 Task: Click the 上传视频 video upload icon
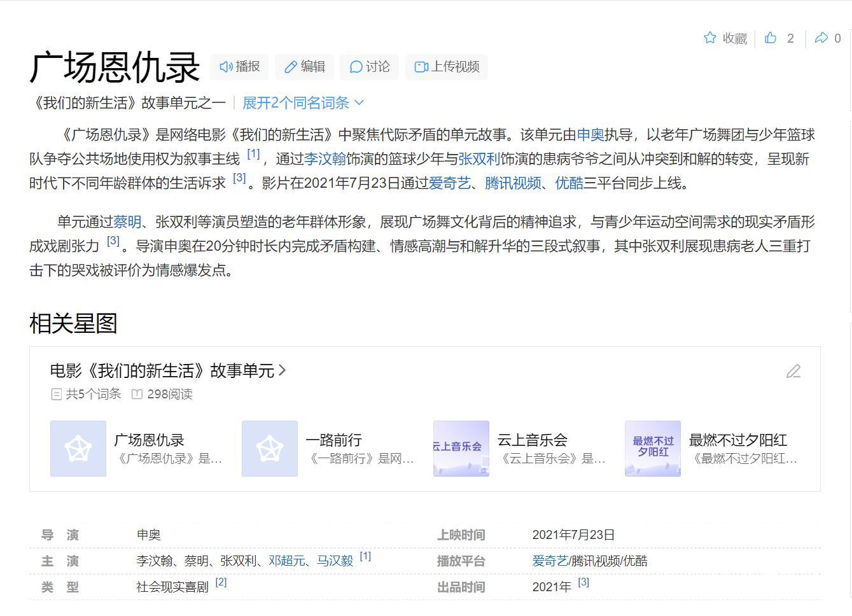[421, 66]
